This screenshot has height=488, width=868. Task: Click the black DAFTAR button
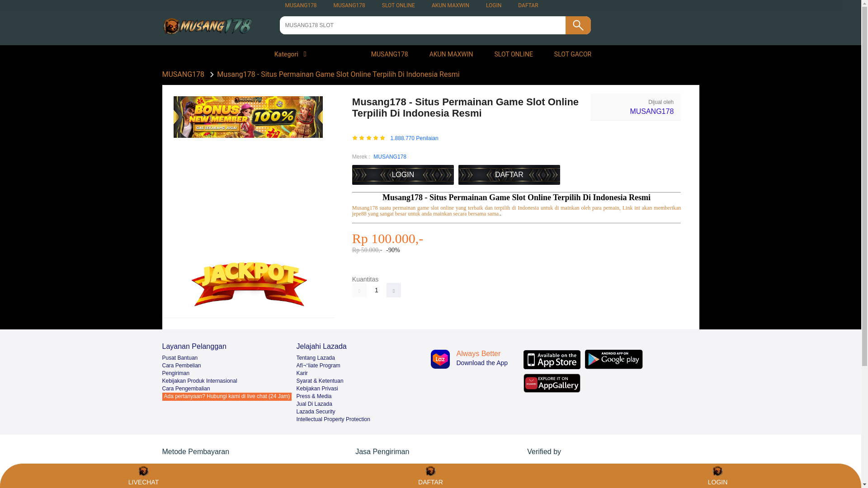click(509, 175)
